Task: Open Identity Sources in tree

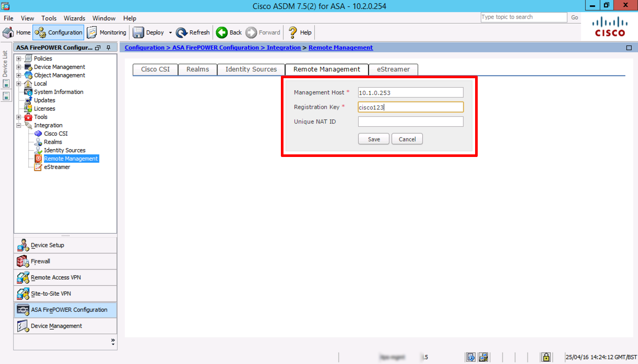Action: tap(65, 150)
